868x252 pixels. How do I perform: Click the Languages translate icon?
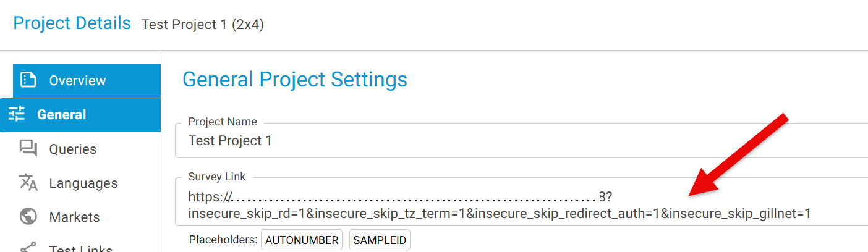(28, 183)
